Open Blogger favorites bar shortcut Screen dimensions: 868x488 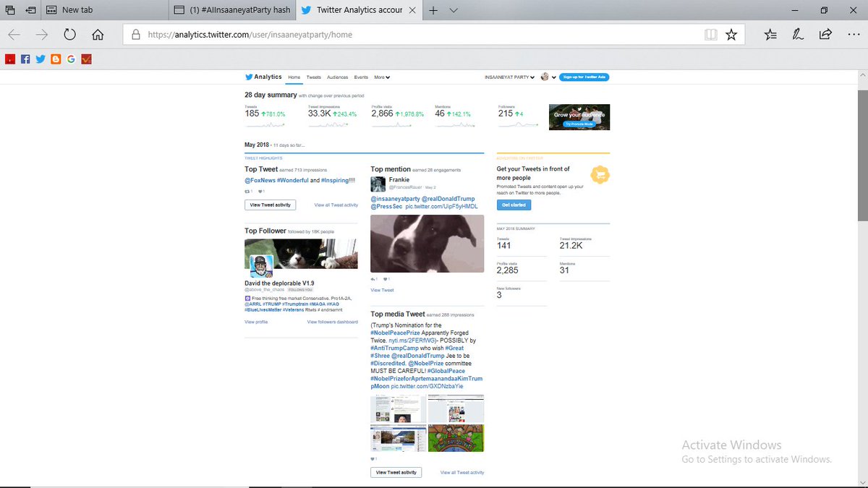[x=56, y=59]
